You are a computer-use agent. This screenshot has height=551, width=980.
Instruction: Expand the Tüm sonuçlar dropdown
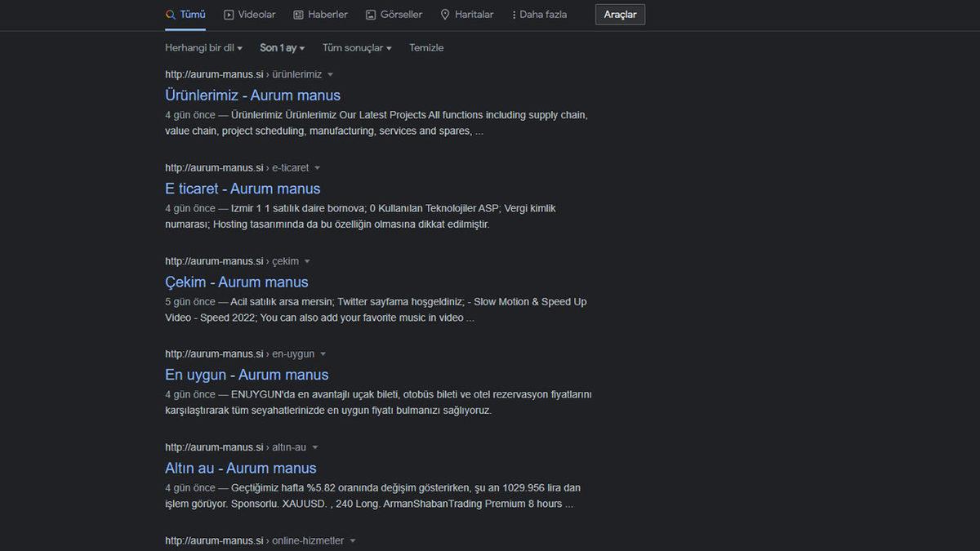tap(357, 47)
